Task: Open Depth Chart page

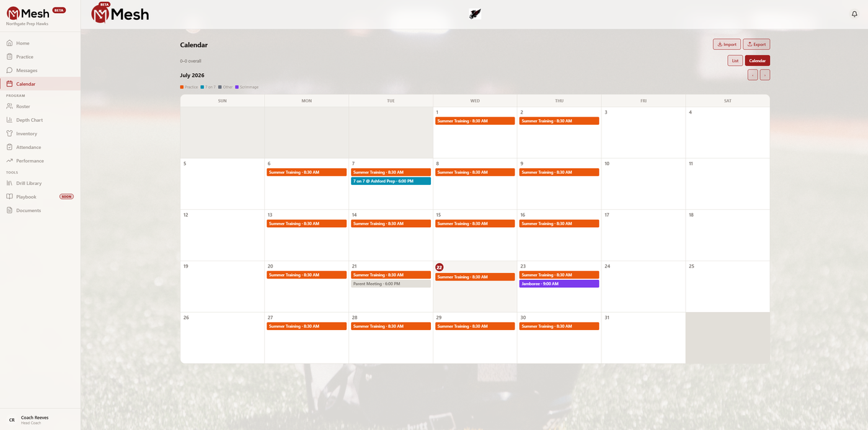Action: point(40,120)
